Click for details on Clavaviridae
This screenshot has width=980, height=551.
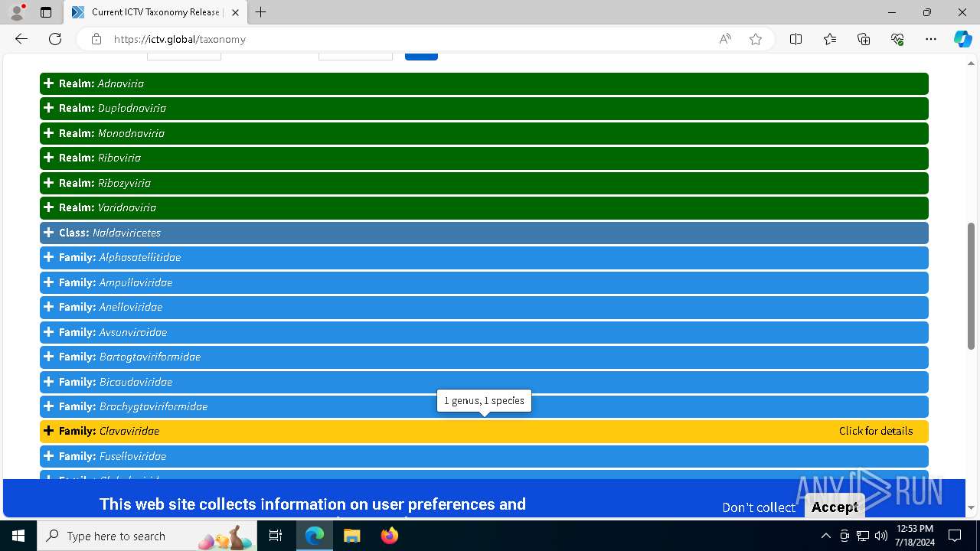(876, 431)
